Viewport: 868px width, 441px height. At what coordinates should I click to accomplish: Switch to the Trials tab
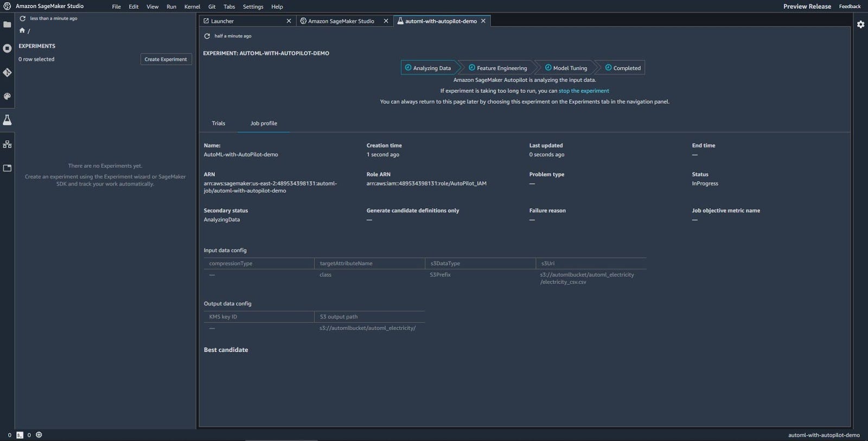219,123
